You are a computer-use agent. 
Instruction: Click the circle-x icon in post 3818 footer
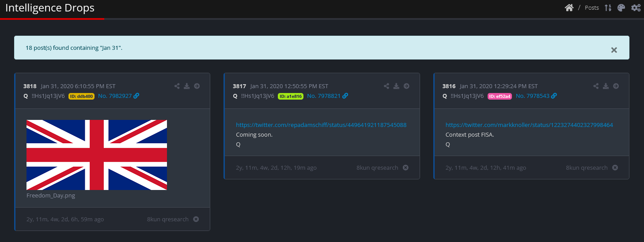coord(196,219)
